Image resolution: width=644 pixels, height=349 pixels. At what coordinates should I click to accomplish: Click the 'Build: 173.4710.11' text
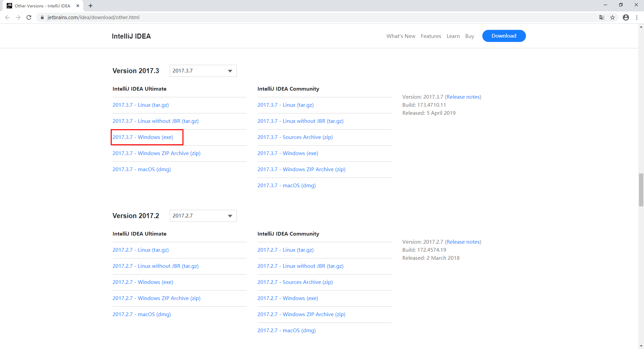click(424, 105)
